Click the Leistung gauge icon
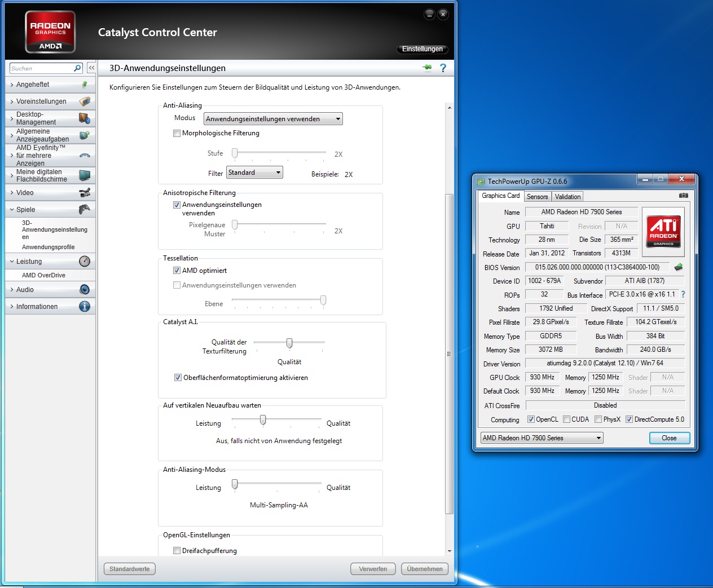 pyautogui.click(x=85, y=261)
